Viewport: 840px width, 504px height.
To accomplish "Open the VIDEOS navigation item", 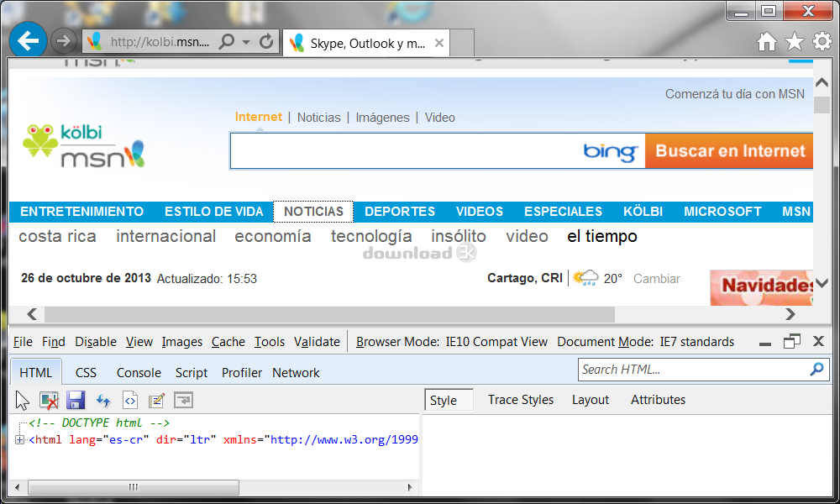I will click(x=480, y=212).
